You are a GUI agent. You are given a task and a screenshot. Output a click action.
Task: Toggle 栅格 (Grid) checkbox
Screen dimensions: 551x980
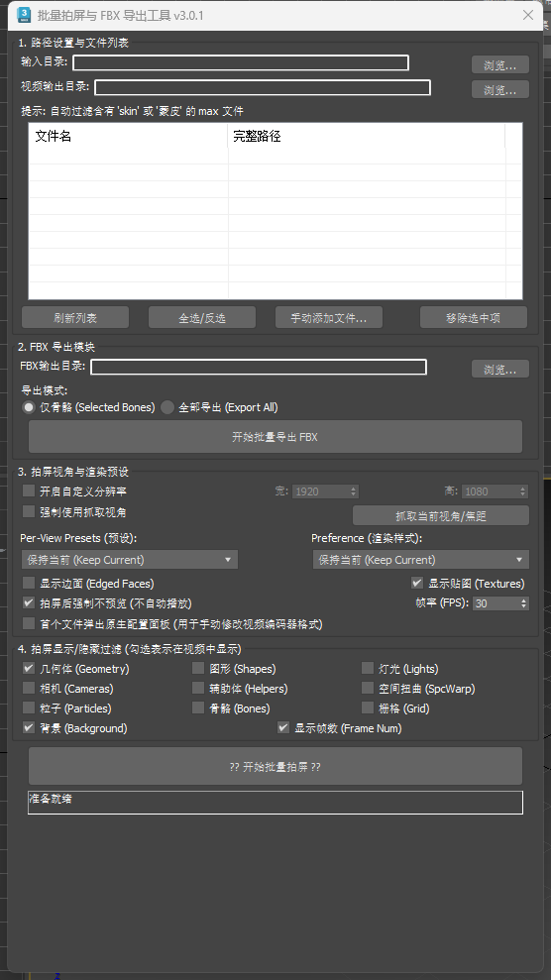click(x=368, y=708)
